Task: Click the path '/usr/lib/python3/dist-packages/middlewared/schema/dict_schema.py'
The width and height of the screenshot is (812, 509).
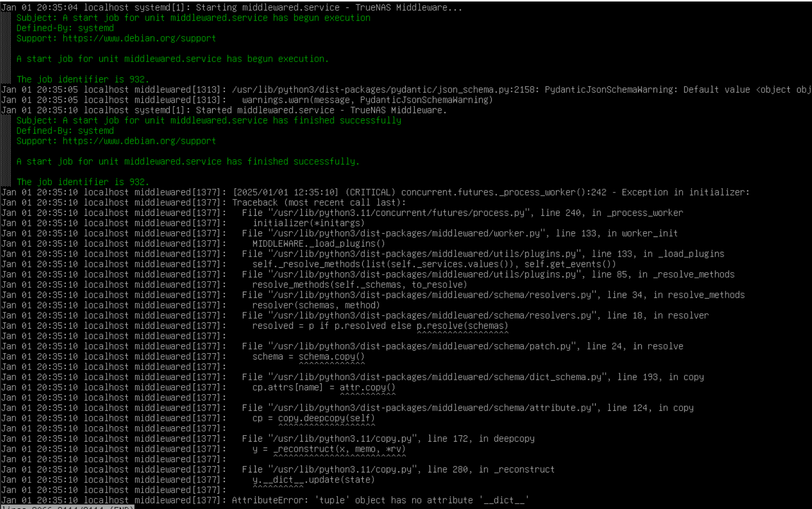Action: [x=437, y=377]
